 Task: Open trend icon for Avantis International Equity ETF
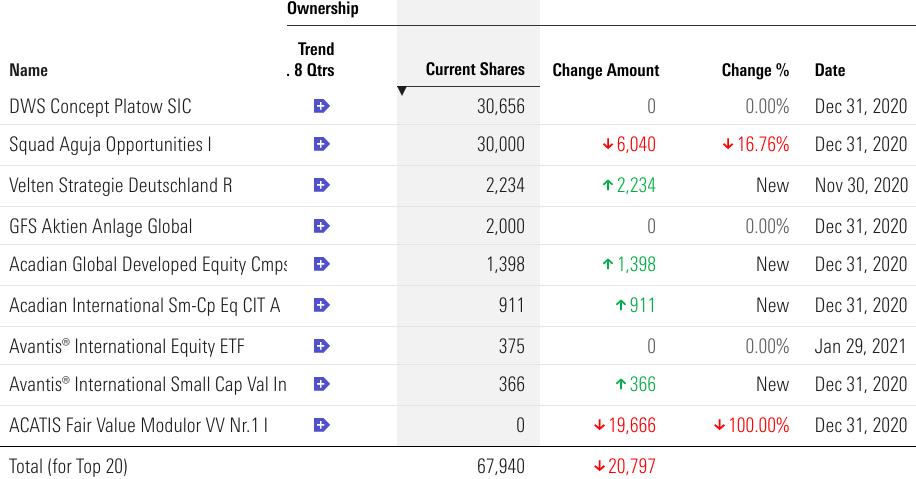(321, 346)
